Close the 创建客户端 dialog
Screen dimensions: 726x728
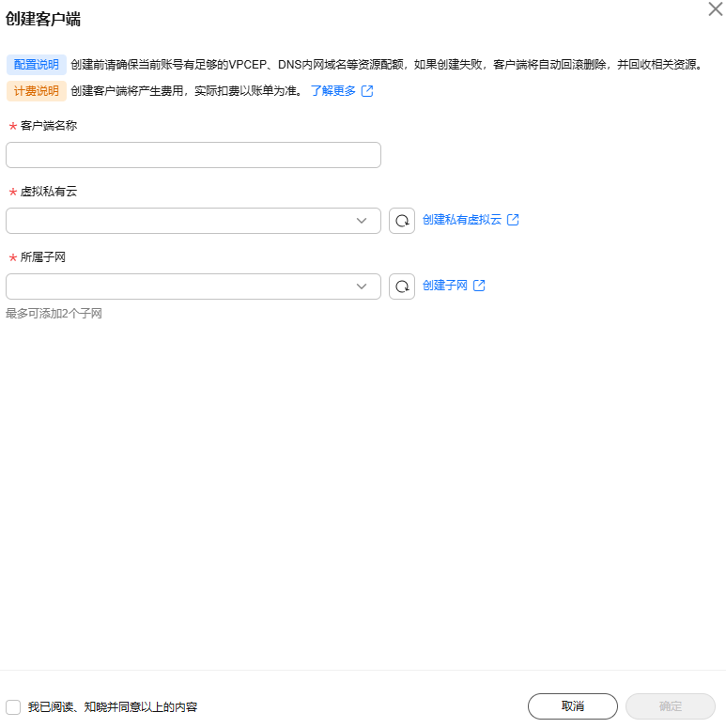tap(715, 8)
